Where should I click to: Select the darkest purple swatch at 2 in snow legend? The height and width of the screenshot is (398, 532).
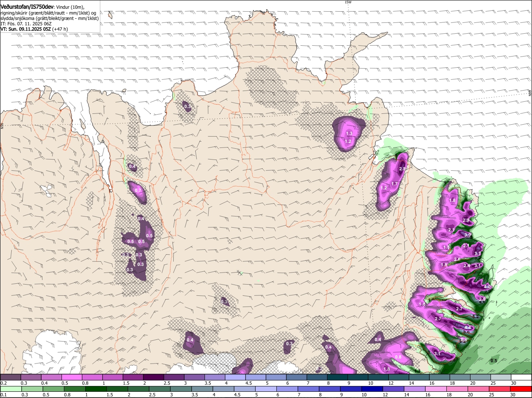(x=153, y=377)
